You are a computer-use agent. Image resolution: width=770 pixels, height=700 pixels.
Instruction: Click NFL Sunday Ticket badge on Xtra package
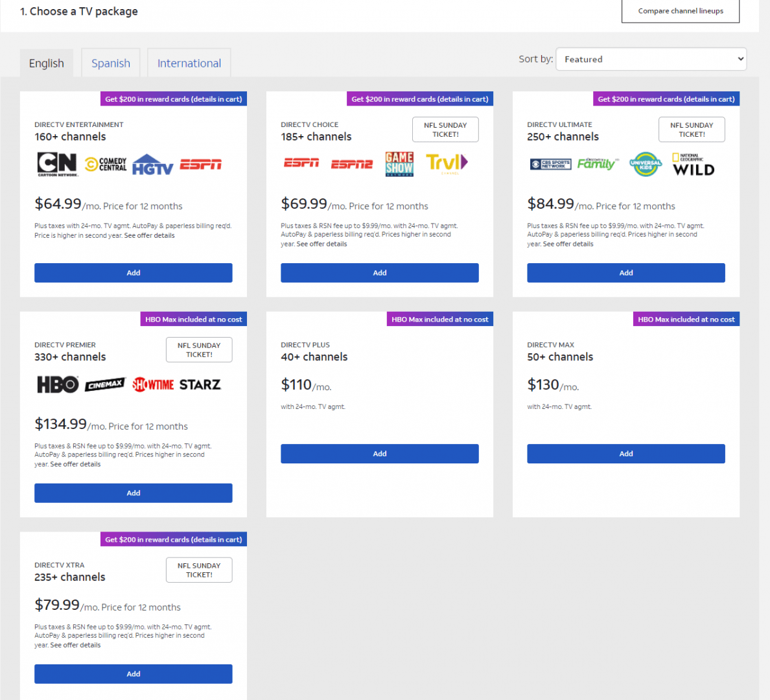[199, 570]
